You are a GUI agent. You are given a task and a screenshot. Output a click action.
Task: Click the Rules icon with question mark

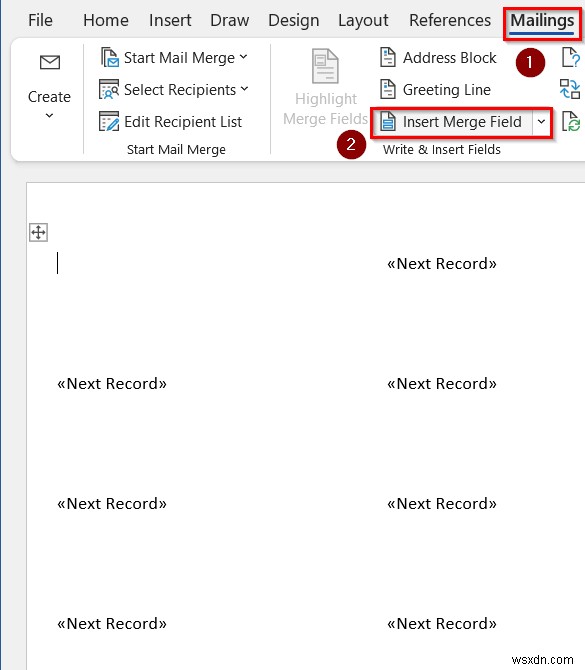570,58
